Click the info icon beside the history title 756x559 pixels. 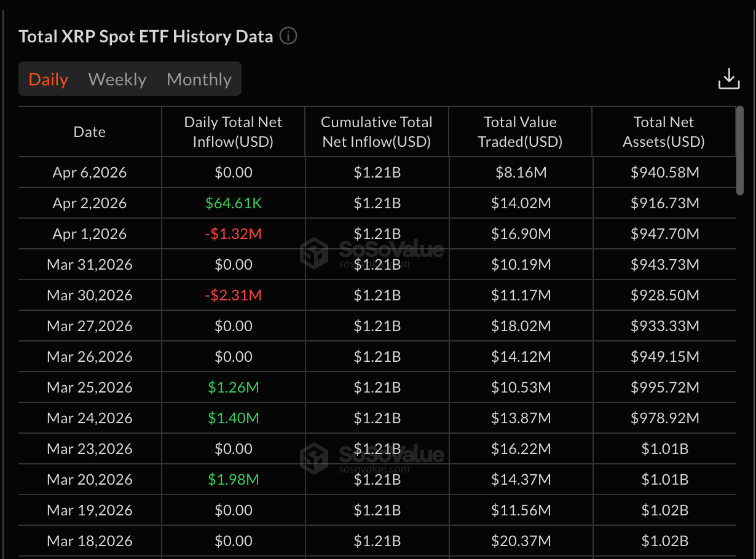click(x=288, y=36)
